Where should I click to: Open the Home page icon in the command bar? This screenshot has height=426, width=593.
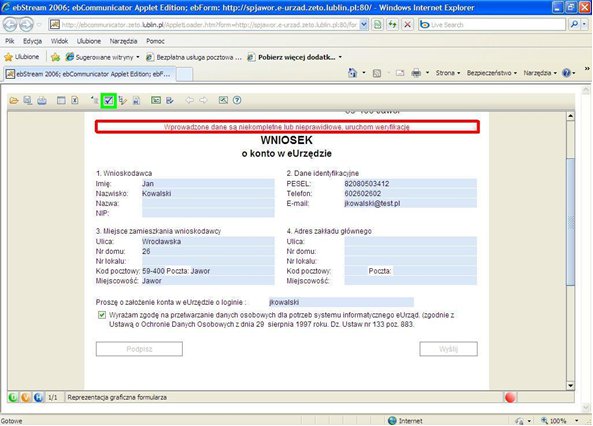(x=352, y=73)
